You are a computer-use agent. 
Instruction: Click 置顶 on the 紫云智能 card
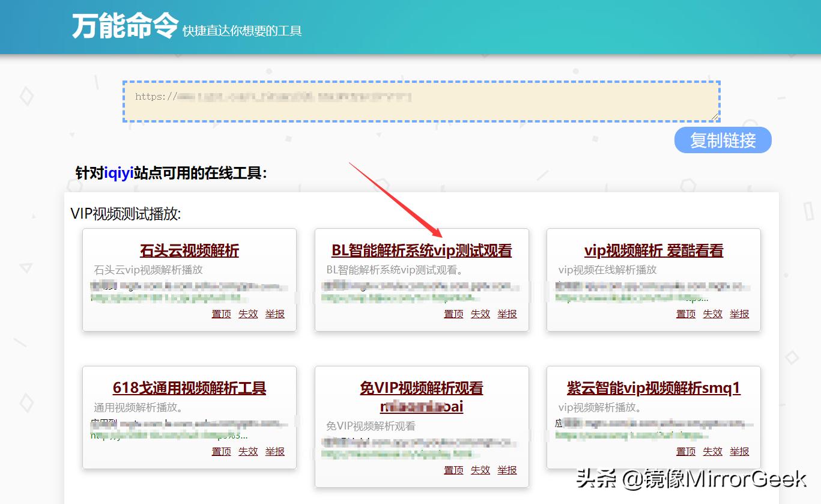click(x=686, y=451)
